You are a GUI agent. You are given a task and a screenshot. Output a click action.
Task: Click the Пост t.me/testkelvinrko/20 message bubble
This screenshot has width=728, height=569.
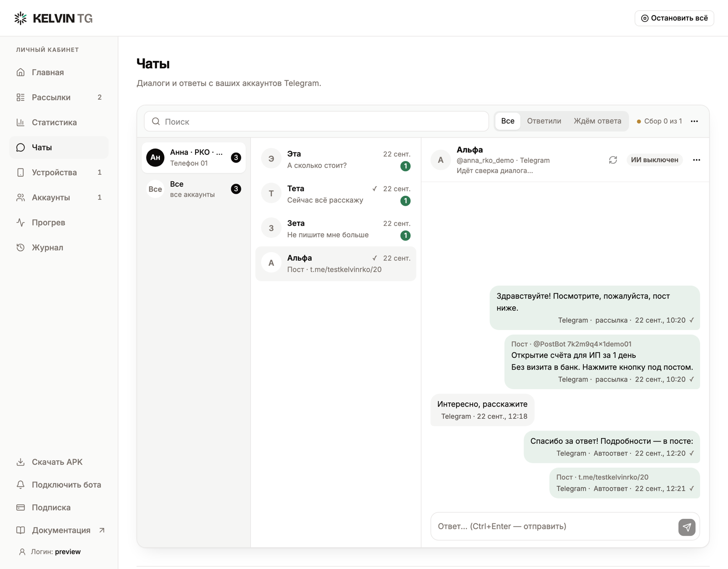coord(625,483)
